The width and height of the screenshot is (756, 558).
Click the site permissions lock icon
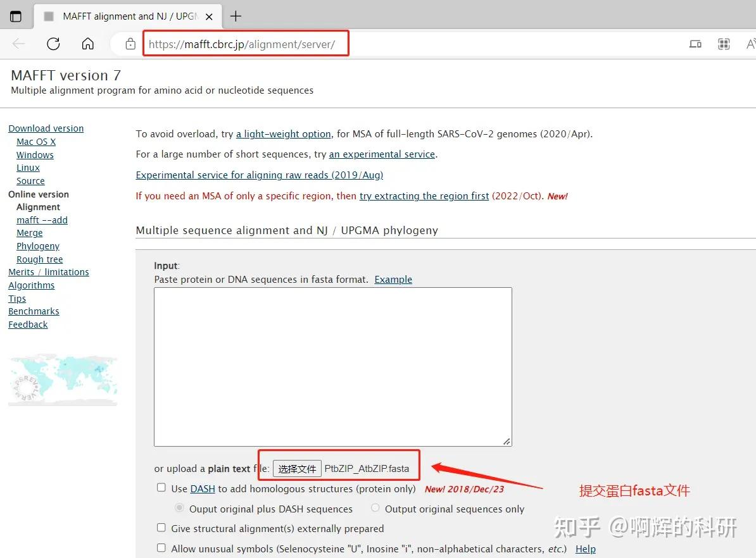(130, 44)
